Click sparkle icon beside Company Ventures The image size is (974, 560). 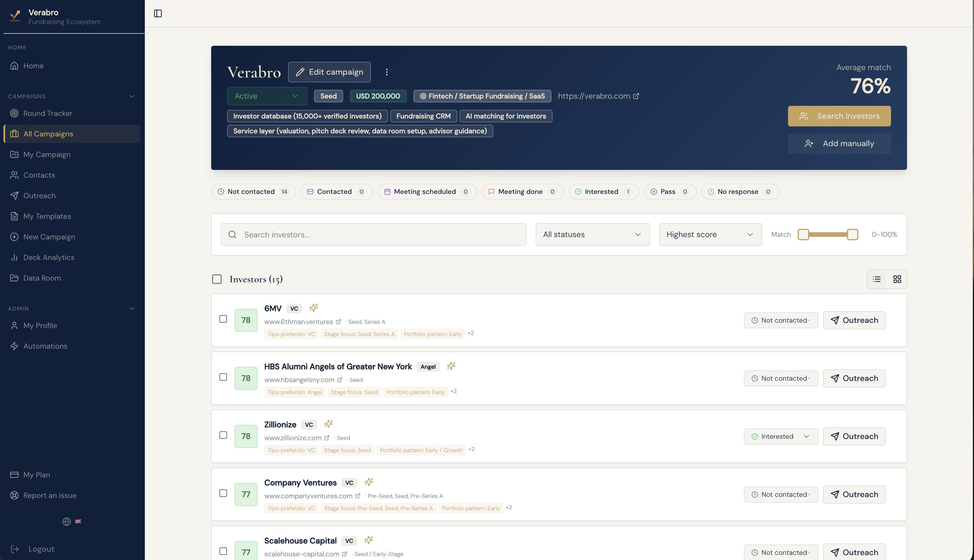pos(369,482)
